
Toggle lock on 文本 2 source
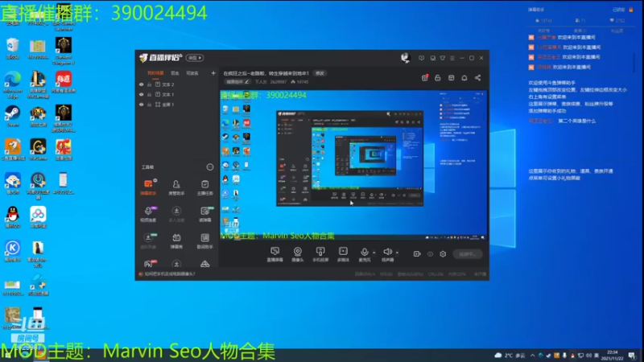click(x=149, y=84)
